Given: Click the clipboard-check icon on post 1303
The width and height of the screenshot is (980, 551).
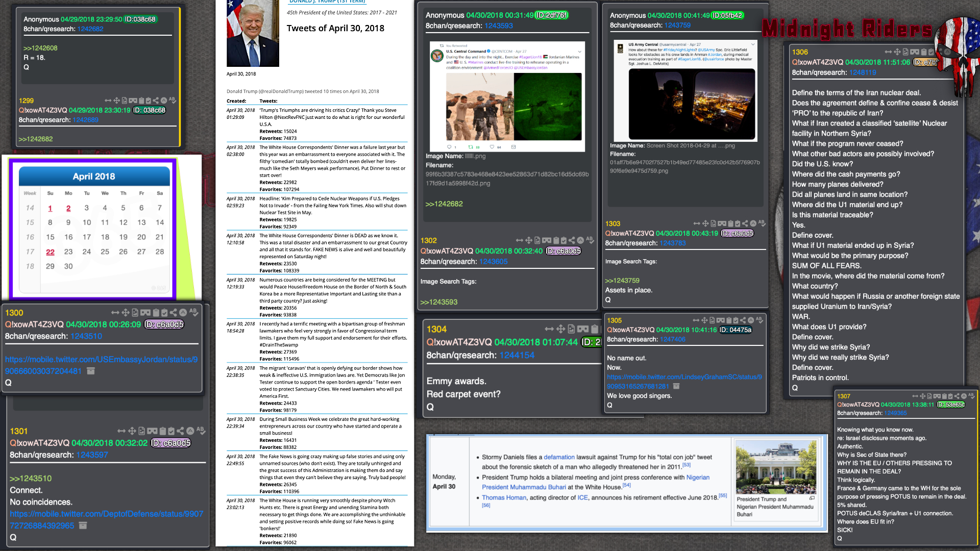Looking at the screenshot, I should pos(738,223).
